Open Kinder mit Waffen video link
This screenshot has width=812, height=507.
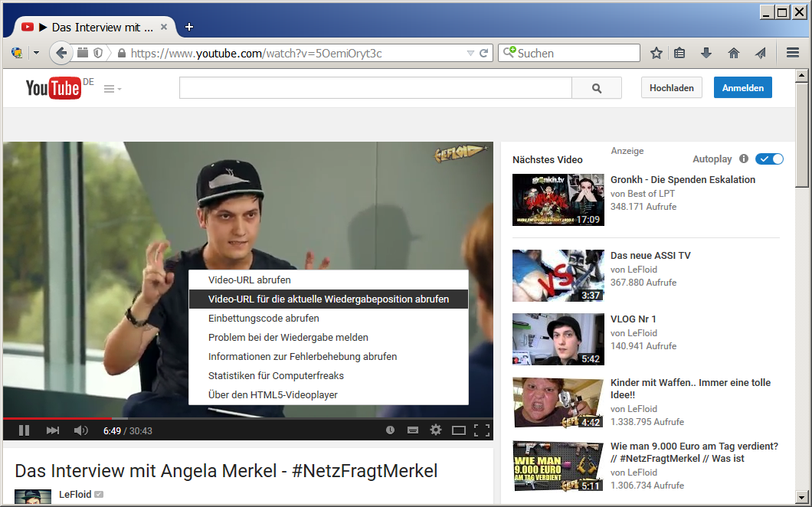click(690, 388)
